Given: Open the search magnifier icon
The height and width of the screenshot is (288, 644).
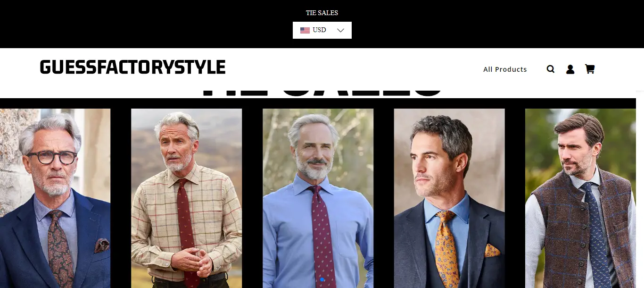Looking at the screenshot, I should (x=551, y=69).
